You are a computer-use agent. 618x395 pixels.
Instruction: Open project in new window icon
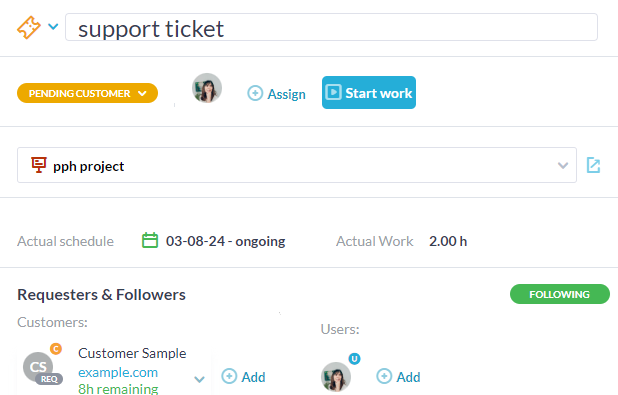tap(593, 165)
